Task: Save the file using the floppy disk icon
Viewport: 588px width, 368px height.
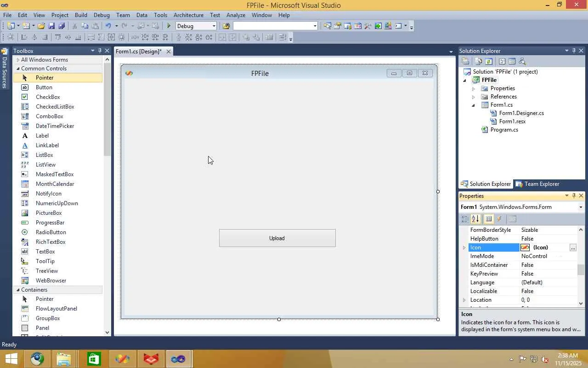Action: [51, 26]
